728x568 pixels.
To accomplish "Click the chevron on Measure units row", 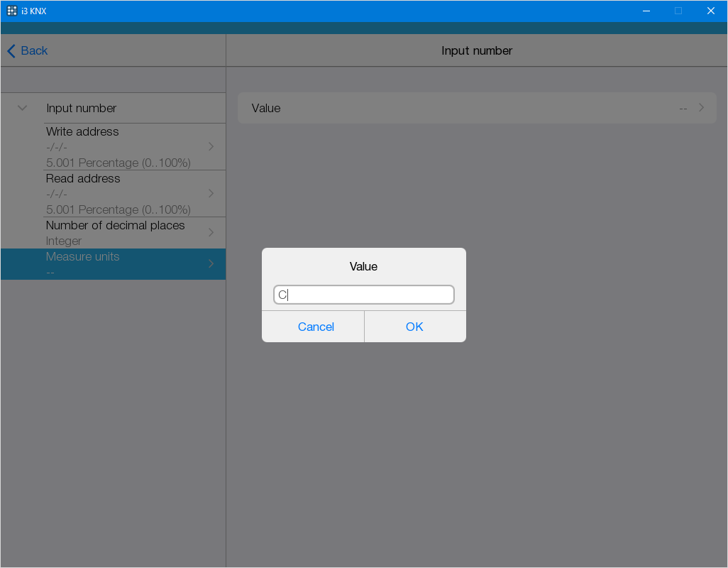I will [211, 263].
